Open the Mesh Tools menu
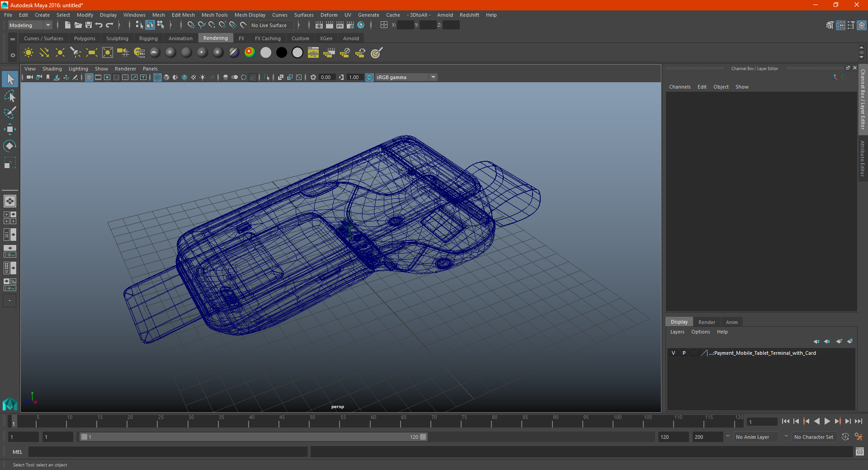 point(214,15)
